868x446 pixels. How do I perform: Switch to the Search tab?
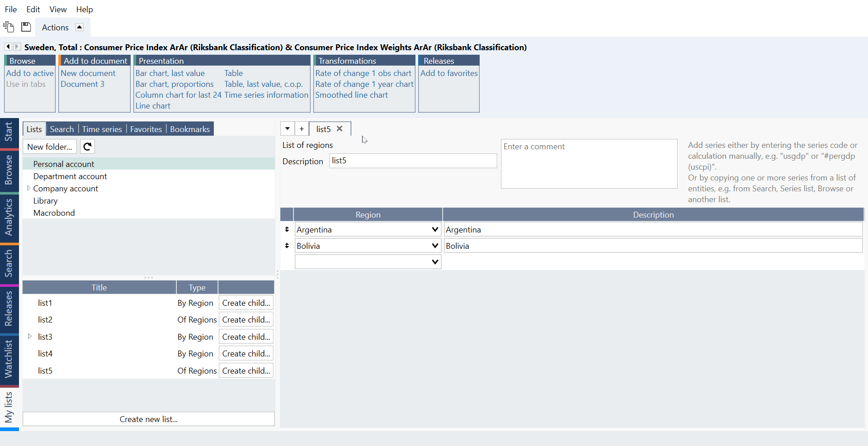point(62,129)
